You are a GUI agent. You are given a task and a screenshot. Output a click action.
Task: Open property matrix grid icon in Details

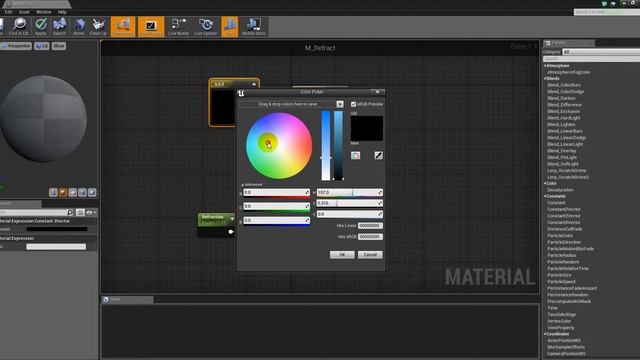tap(80, 212)
